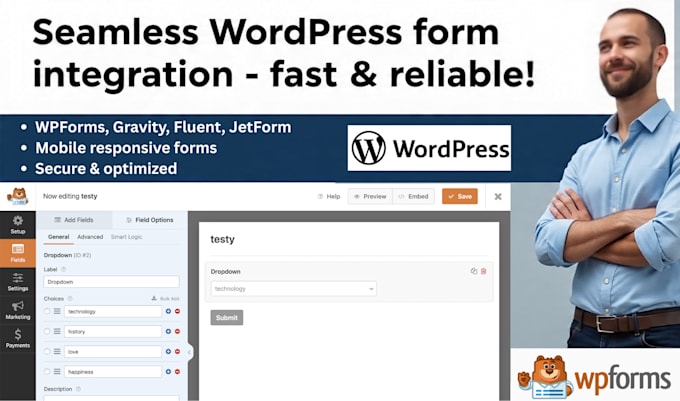The height and width of the screenshot is (401, 680).
Task: Open the Advanced sub-tab
Action: (x=90, y=237)
